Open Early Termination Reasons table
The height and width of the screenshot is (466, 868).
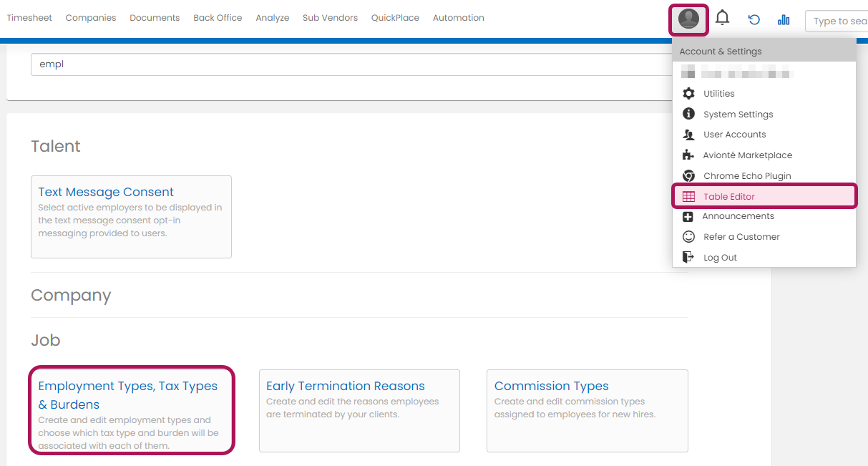coord(345,387)
